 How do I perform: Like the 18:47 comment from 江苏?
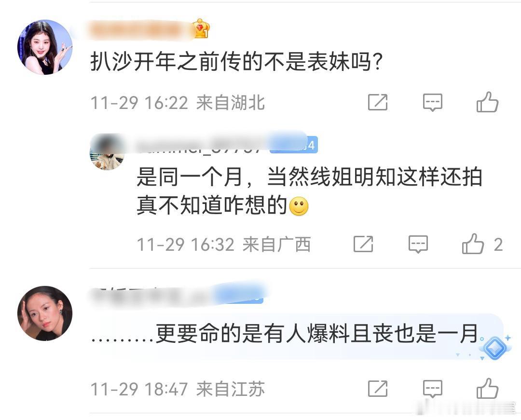(x=487, y=389)
